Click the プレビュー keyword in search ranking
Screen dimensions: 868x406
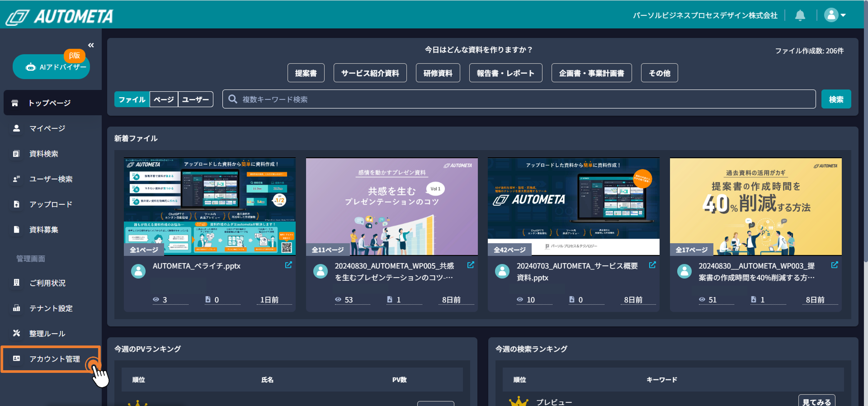554,402
